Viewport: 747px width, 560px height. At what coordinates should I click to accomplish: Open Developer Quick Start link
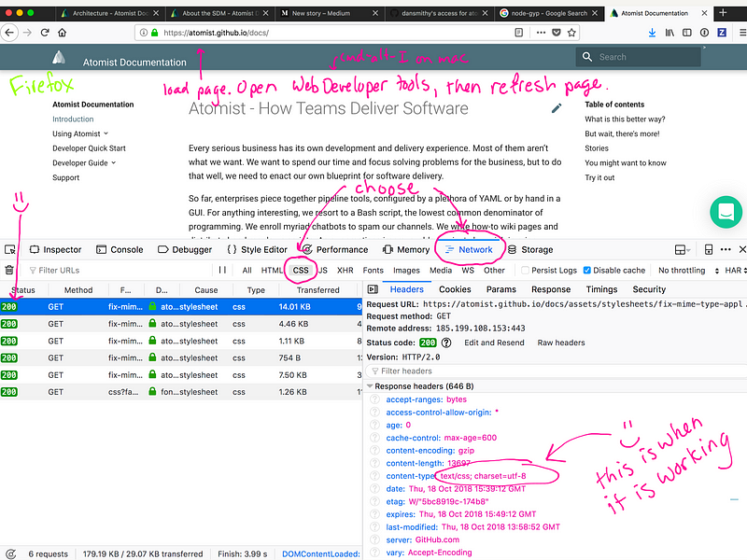tap(89, 148)
